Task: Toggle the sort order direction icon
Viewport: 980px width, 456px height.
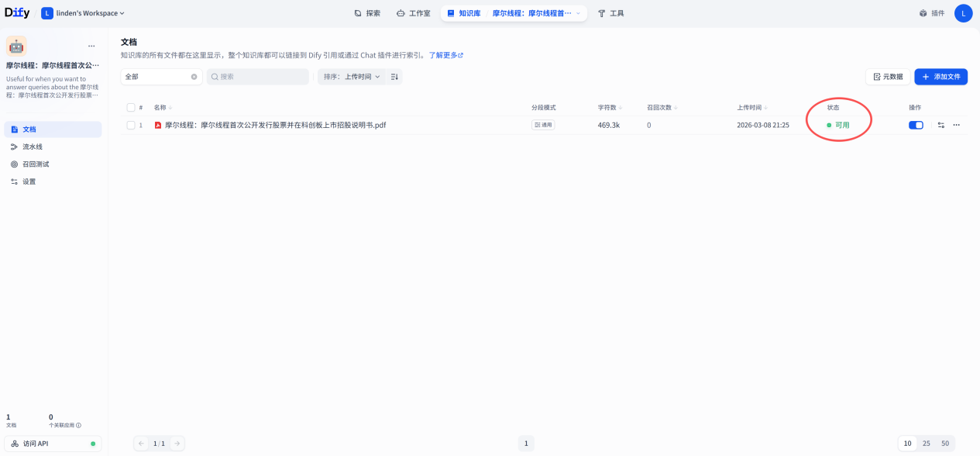Action: (394, 77)
